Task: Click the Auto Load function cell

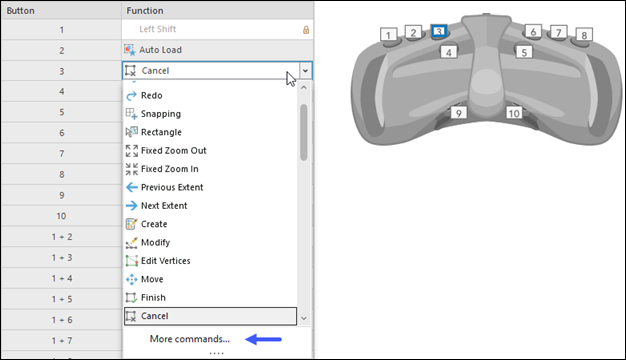Action: (218, 50)
